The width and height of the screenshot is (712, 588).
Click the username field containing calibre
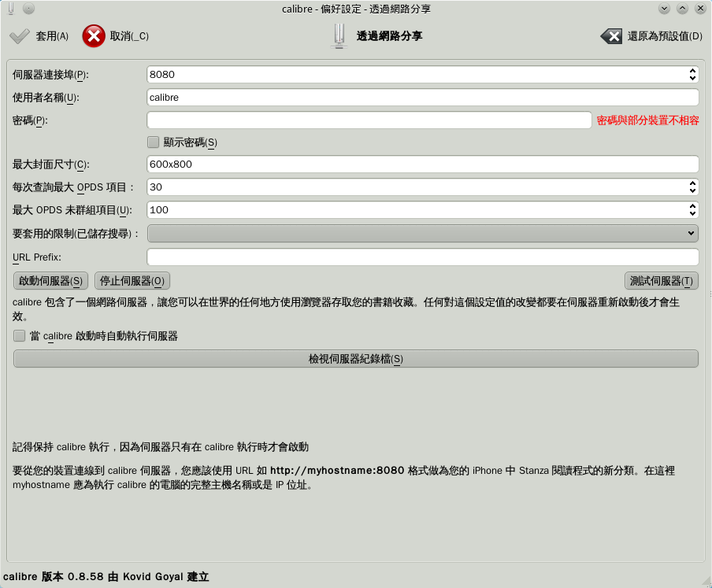(x=423, y=98)
